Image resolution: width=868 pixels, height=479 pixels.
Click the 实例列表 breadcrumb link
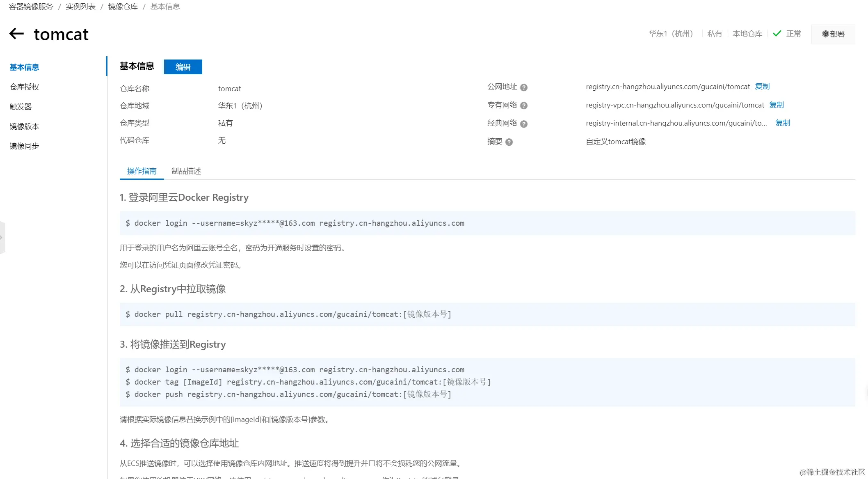point(80,7)
